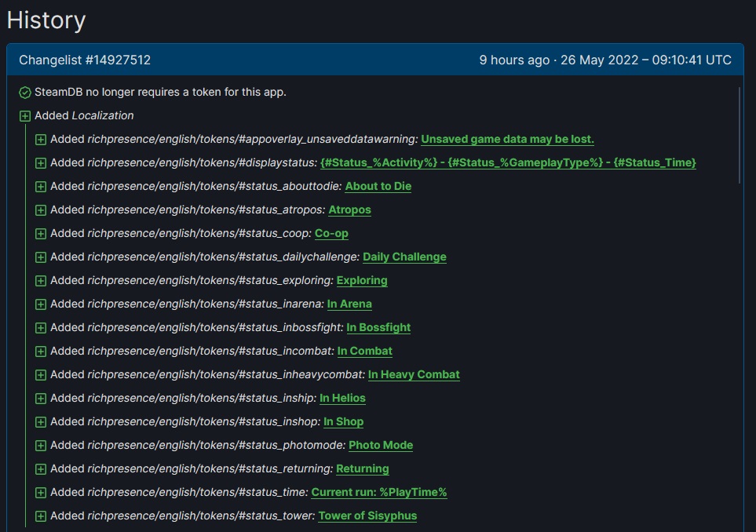Click the 'In Shop' link

click(x=343, y=421)
